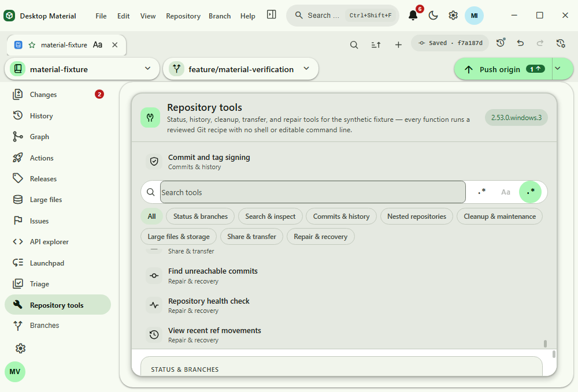Open Changes in the sidebar

point(58,95)
